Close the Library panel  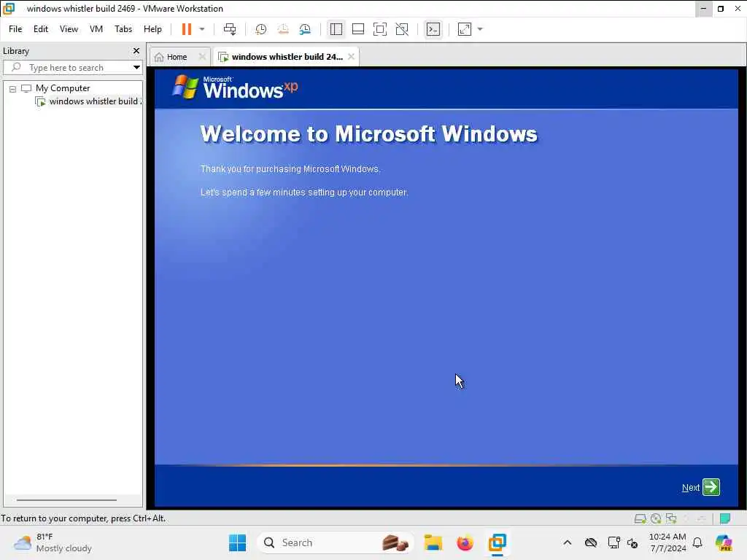click(136, 50)
